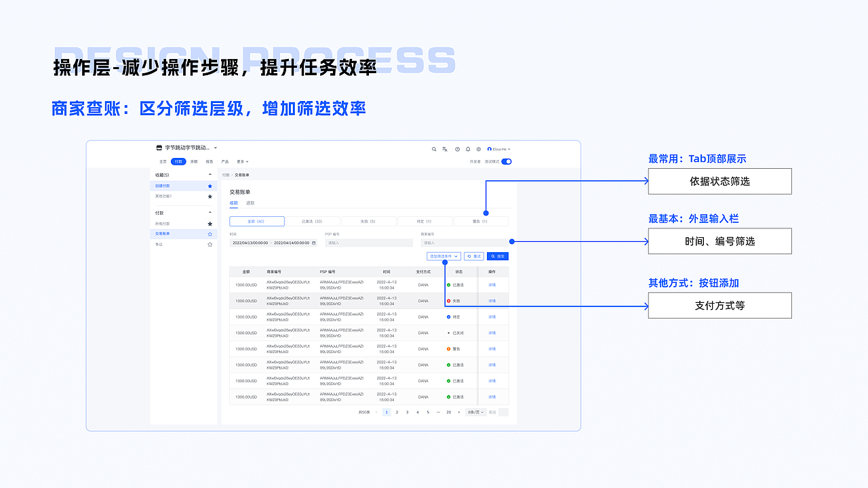868x488 pixels.
Task: Click the 搜索 search button
Action: pos(498,256)
